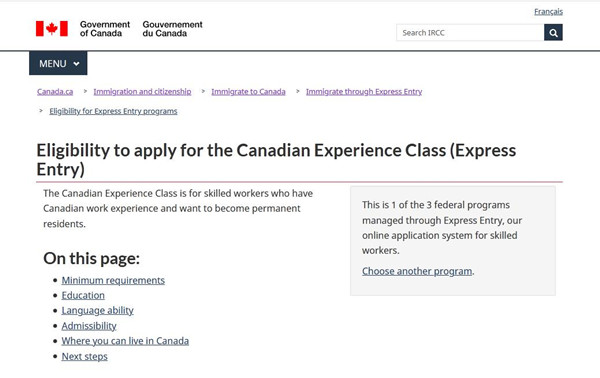Open Eligibility for Express Entry programs breadcrumb
The width and height of the screenshot is (600, 378).
[113, 111]
